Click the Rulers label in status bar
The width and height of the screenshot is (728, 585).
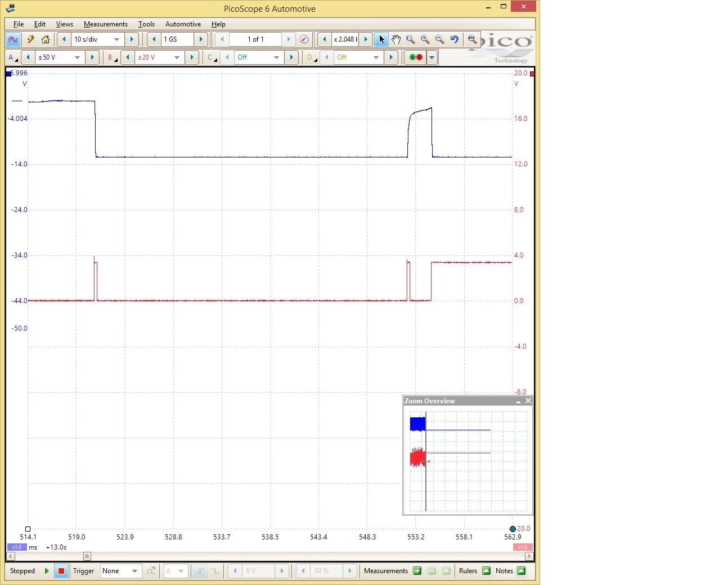[468, 571]
